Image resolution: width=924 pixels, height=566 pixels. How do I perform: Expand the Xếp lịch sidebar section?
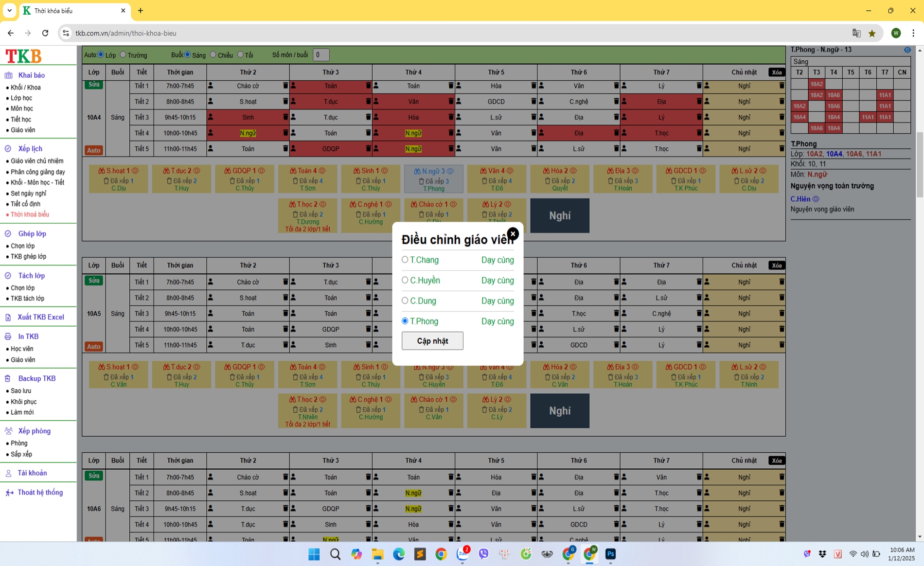pos(30,149)
